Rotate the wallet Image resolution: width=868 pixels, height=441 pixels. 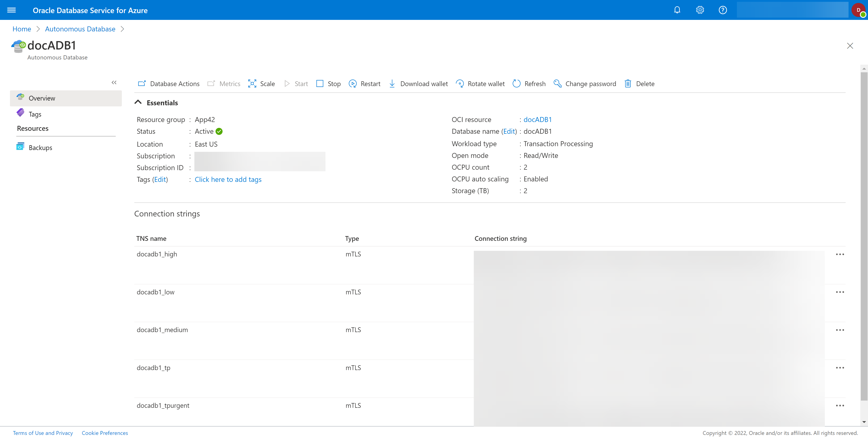coord(480,84)
